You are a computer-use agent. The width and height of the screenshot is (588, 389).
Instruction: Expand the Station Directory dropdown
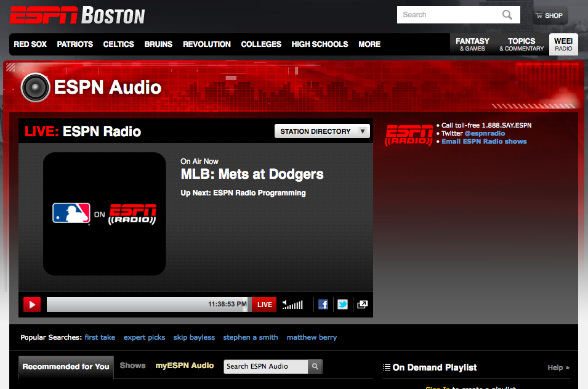point(322,131)
